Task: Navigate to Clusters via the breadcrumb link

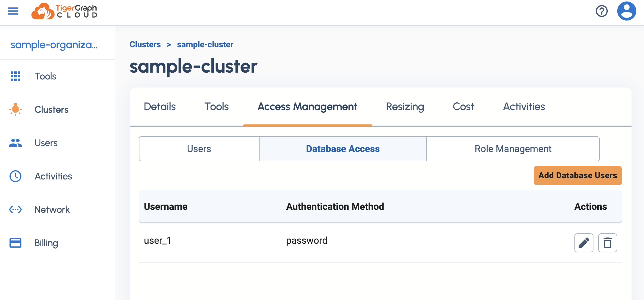Action: tap(145, 44)
